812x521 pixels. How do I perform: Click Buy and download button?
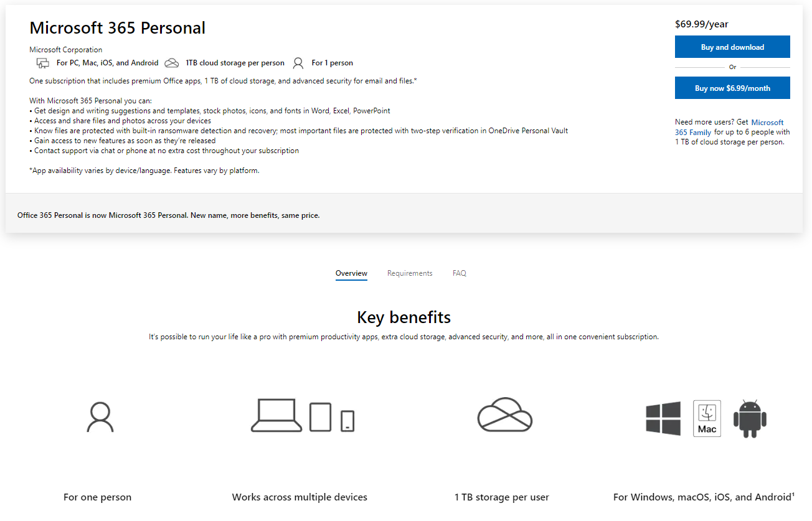point(732,47)
